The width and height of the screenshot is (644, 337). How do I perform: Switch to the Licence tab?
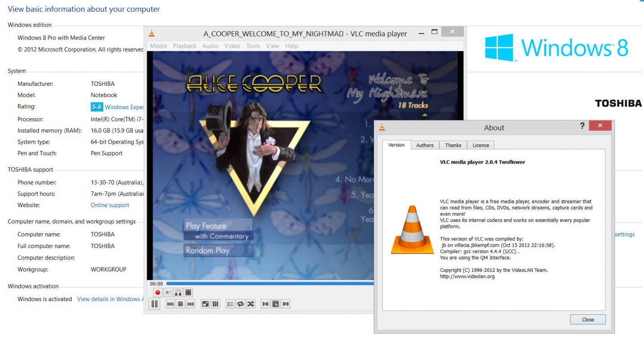click(x=481, y=145)
